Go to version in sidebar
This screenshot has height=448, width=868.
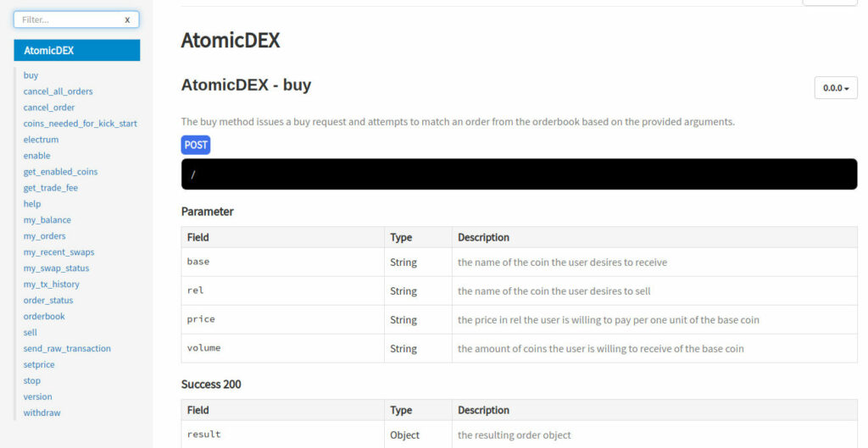(x=37, y=396)
